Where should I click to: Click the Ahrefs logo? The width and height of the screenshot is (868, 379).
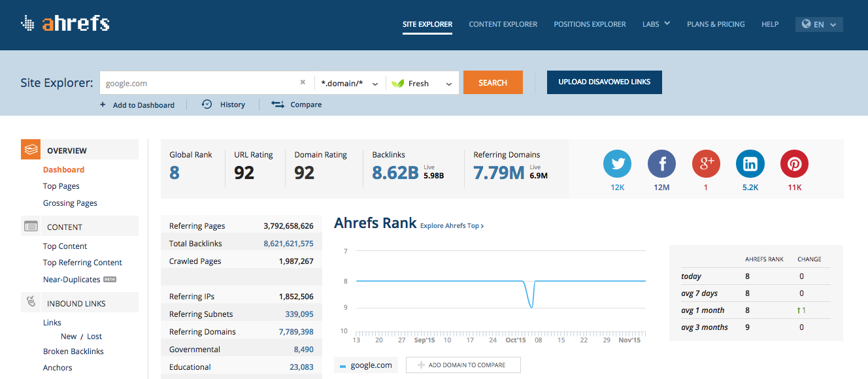click(x=65, y=24)
